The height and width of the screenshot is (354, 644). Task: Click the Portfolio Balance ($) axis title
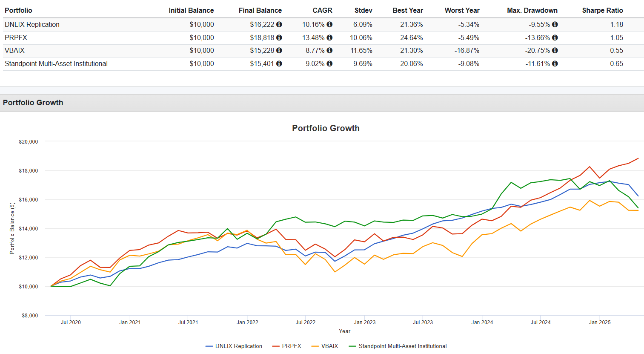click(12, 228)
